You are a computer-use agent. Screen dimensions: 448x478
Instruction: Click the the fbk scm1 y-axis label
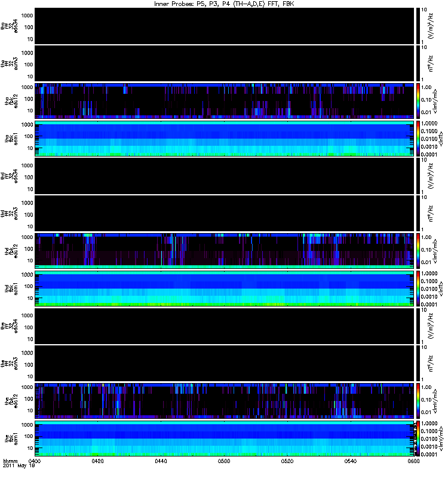coord(11,439)
